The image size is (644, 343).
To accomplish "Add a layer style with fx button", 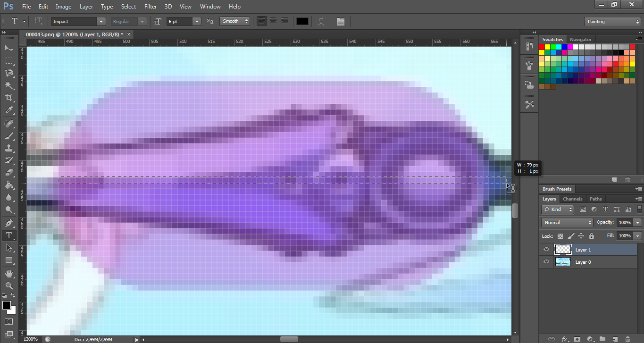I will [x=565, y=339].
